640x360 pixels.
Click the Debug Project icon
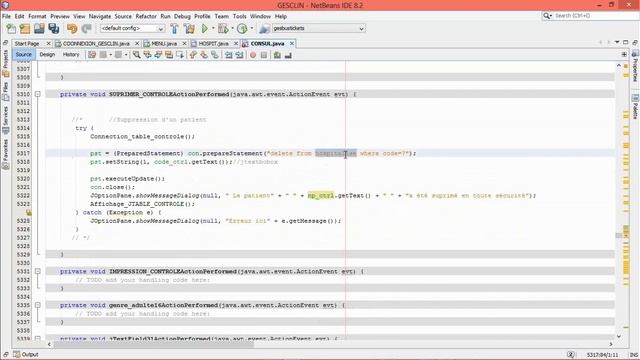pyautogui.click(x=223, y=29)
